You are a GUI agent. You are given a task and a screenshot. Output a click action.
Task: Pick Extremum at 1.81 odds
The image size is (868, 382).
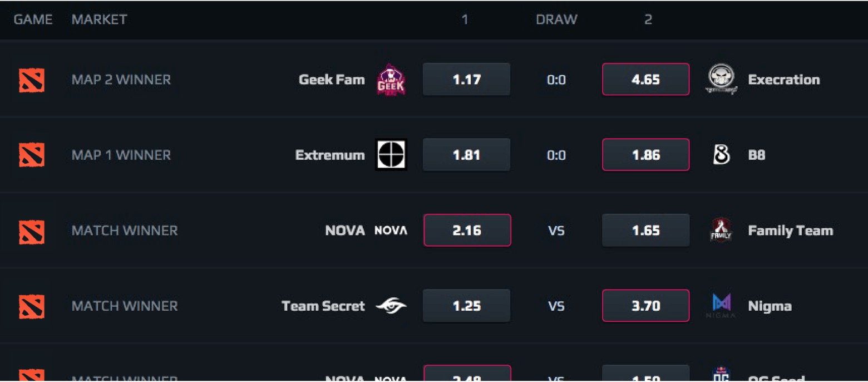(x=467, y=155)
